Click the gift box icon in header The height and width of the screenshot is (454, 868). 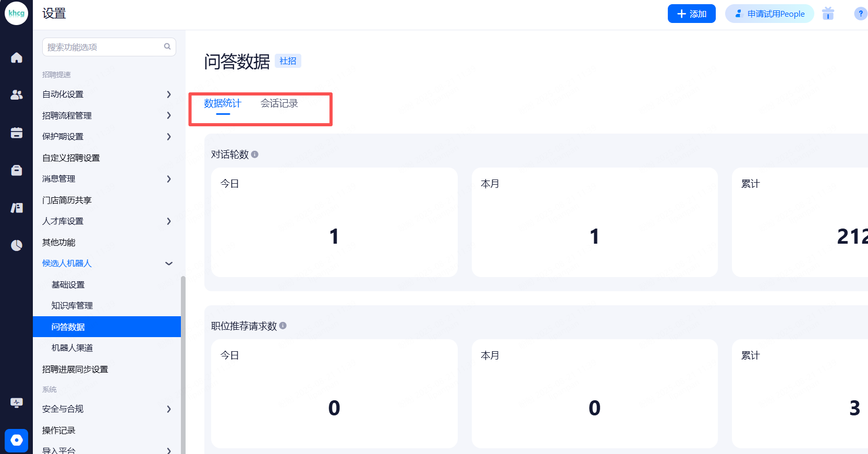point(828,14)
